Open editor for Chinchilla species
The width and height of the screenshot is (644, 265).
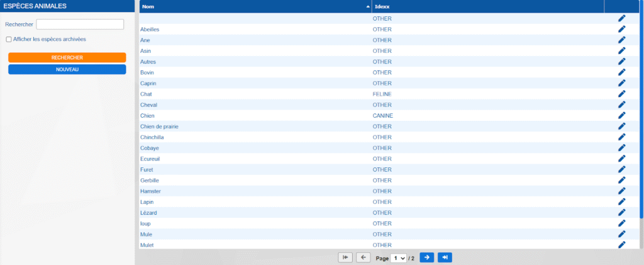click(621, 137)
